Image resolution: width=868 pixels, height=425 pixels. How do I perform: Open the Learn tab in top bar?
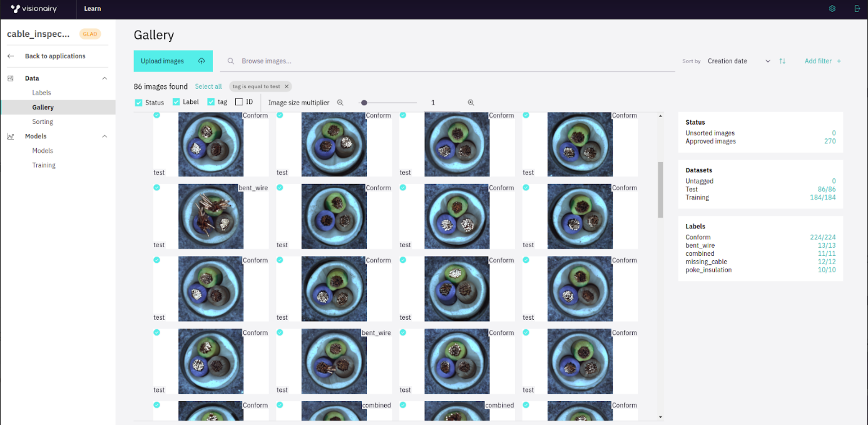pyautogui.click(x=93, y=9)
